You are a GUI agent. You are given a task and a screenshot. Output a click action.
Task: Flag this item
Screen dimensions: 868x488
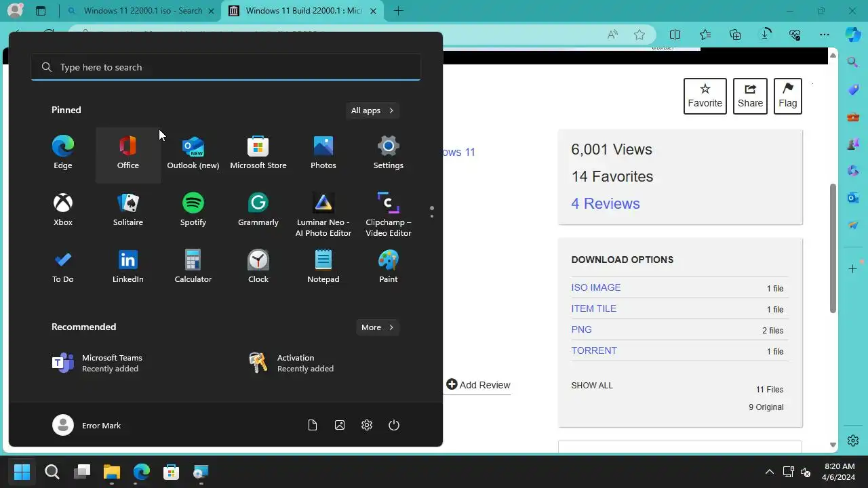pos(788,96)
